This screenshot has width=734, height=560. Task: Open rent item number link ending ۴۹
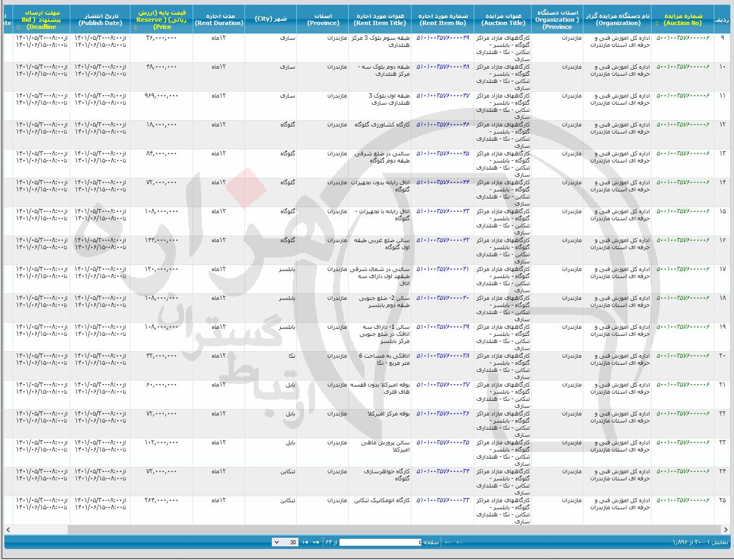point(443,38)
